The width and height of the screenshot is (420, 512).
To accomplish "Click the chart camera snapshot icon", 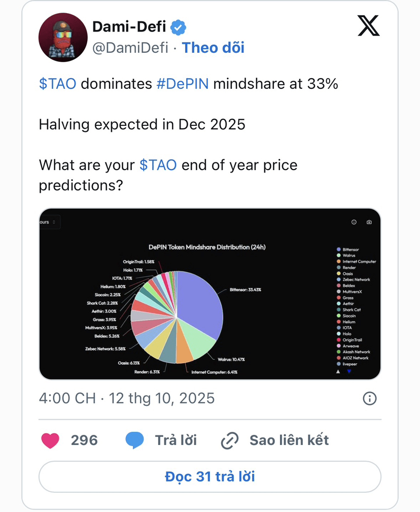I will tap(369, 222).
